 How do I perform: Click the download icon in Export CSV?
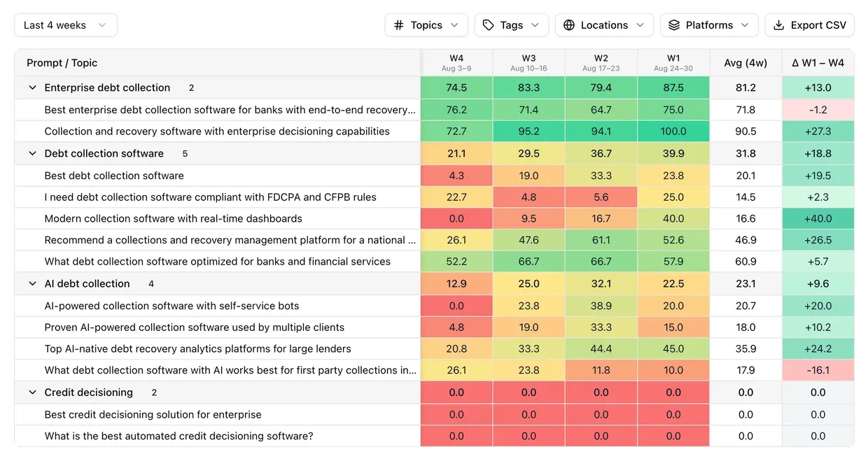tap(779, 25)
